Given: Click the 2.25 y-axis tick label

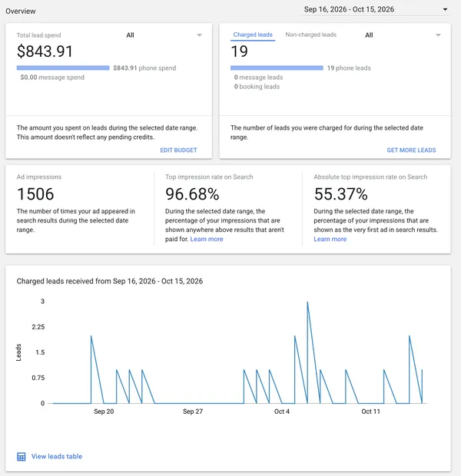Looking at the screenshot, I should 38,327.
